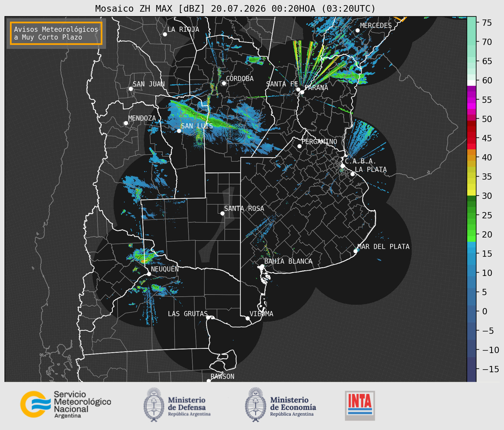The height and width of the screenshot is (430, 504).
Task: Click the Ministerio de Defensa emblem
Action: (154, 405)
